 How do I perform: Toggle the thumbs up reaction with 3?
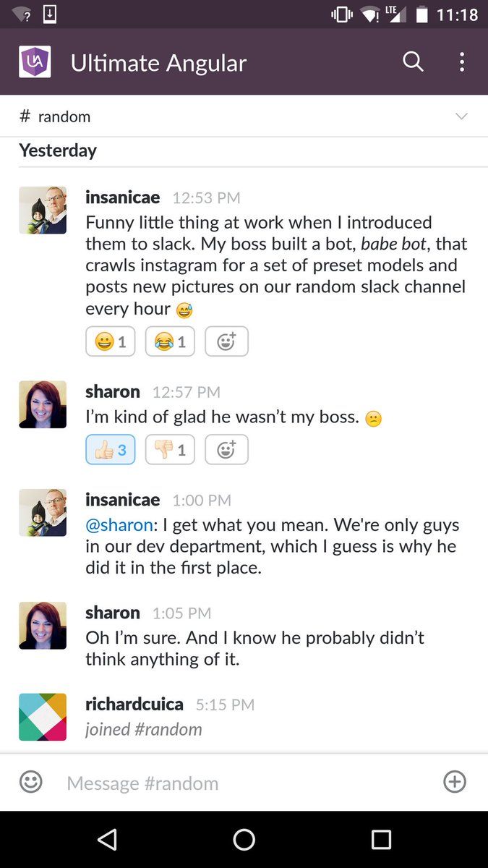click(111, 450)
